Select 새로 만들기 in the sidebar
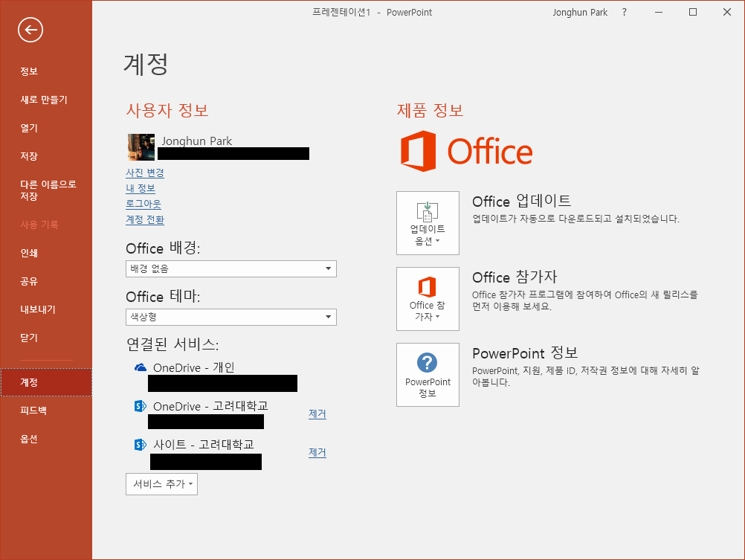The height and width of the screenshot is (560, 745). (44, 100)
